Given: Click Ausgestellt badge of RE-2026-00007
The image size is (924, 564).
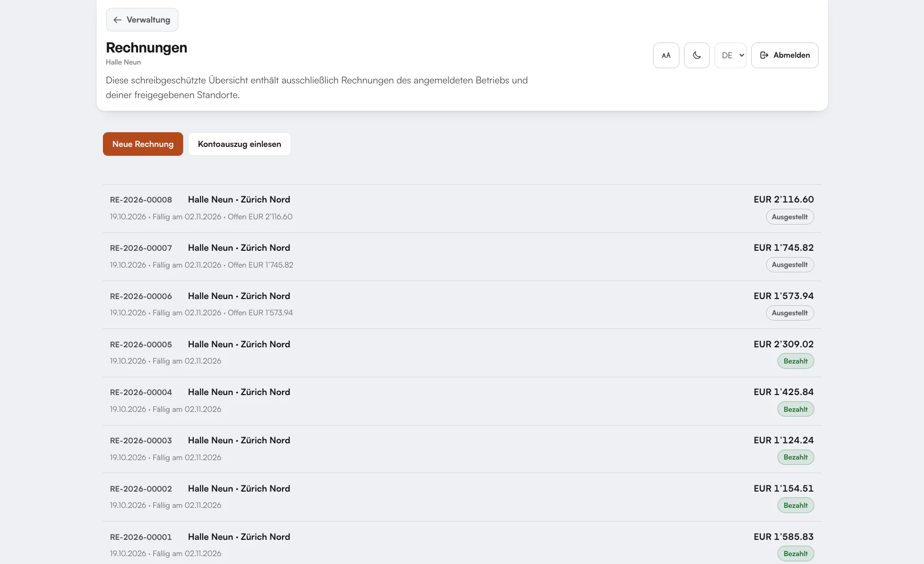Looking at the screenshot, I should click(790, 265).
